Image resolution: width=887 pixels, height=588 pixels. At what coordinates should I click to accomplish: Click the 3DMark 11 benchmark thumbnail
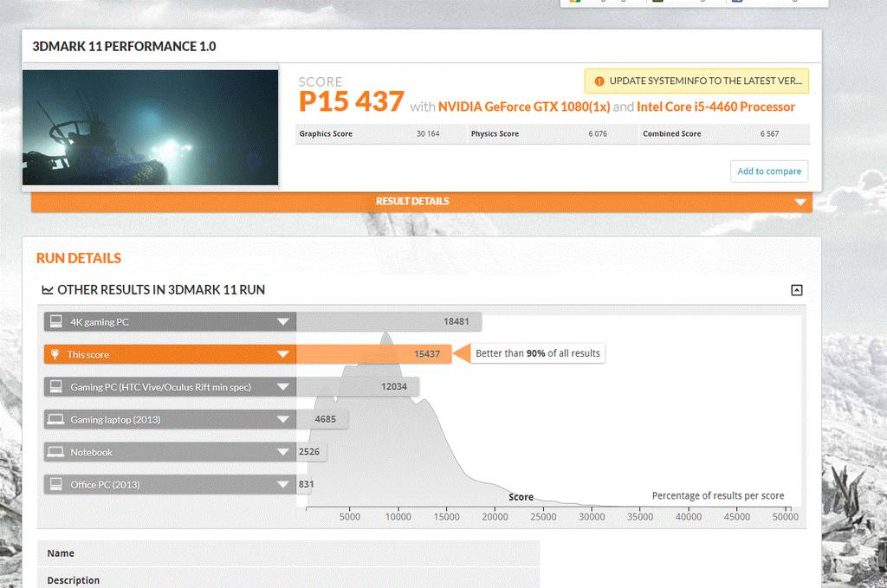click(151, 127)
